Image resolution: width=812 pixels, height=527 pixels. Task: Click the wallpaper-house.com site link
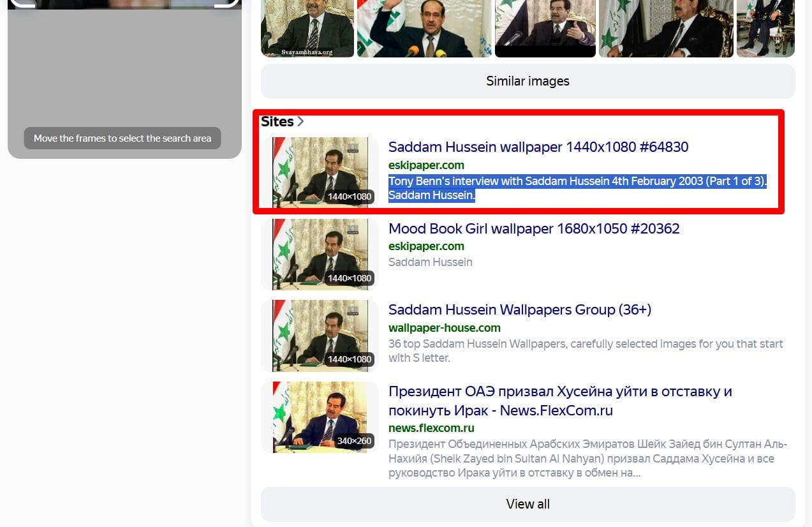(x=445, y=328)
